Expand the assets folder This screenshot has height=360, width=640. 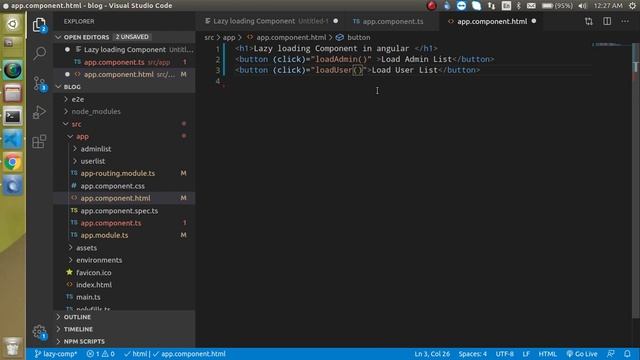click(x=124, y=248)
